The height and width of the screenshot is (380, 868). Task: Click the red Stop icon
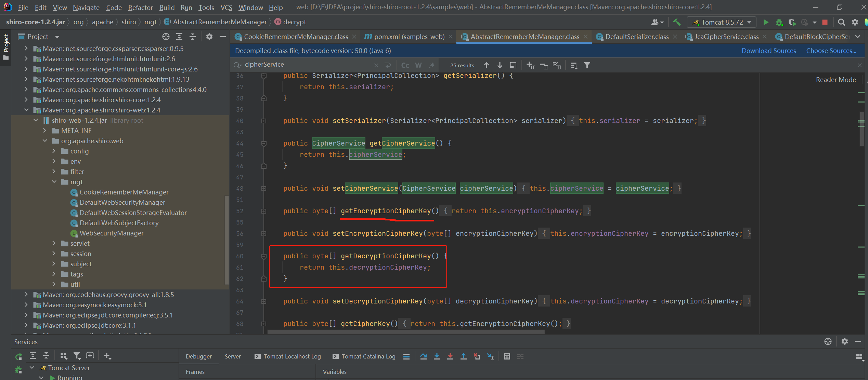pos(825,22)
